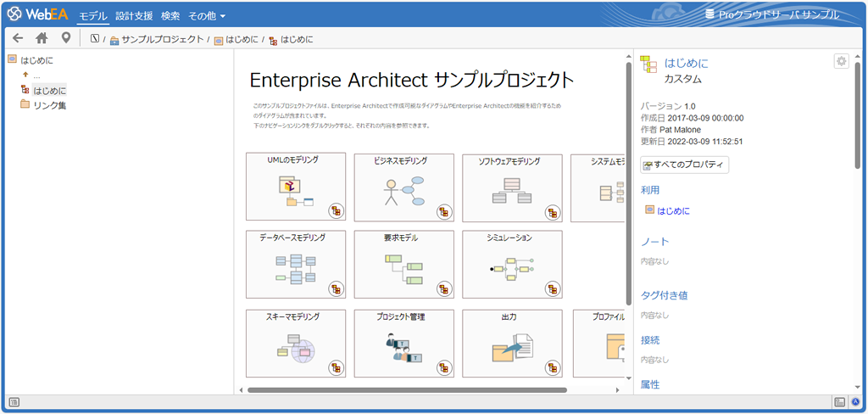Click the タグ付き値 section heading

coord(665,295)
